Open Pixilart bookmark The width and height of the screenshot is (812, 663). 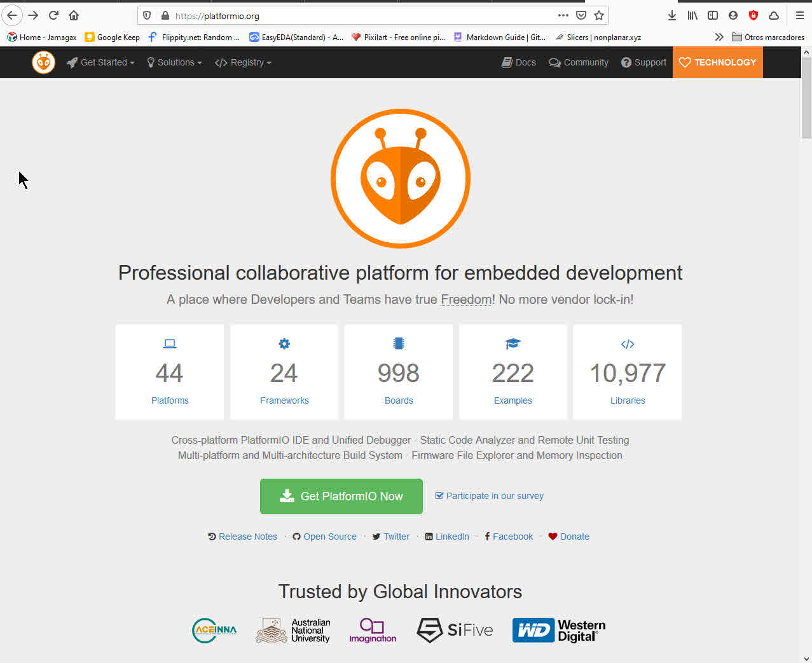398,37
